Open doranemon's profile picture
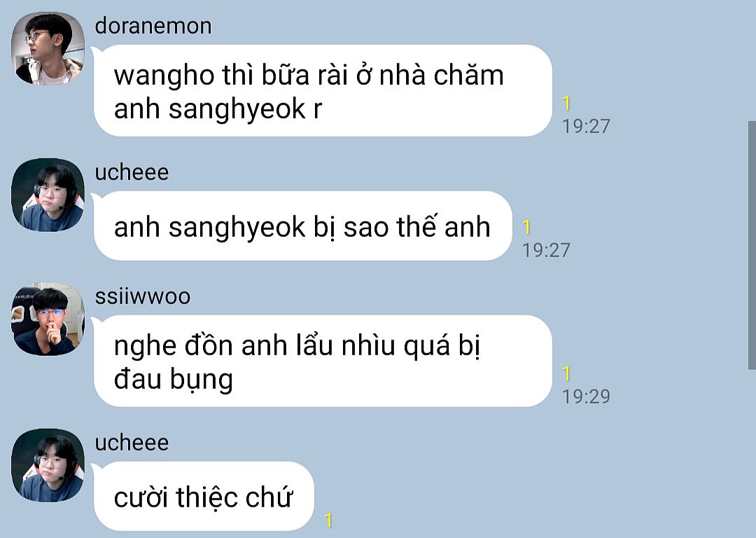The image size is (756, 538). click(x=48, y=49)
